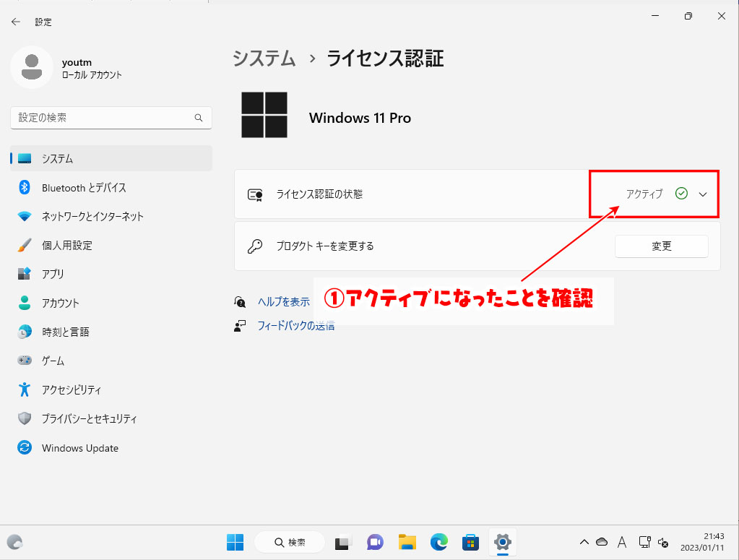Select 時刻と言語 settings category

click(66, 332)
